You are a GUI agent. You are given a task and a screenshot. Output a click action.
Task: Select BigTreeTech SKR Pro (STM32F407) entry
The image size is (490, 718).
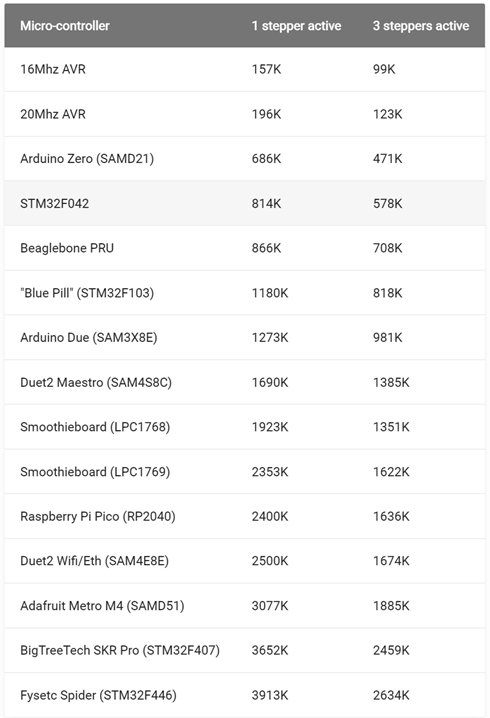click(120, 650)
